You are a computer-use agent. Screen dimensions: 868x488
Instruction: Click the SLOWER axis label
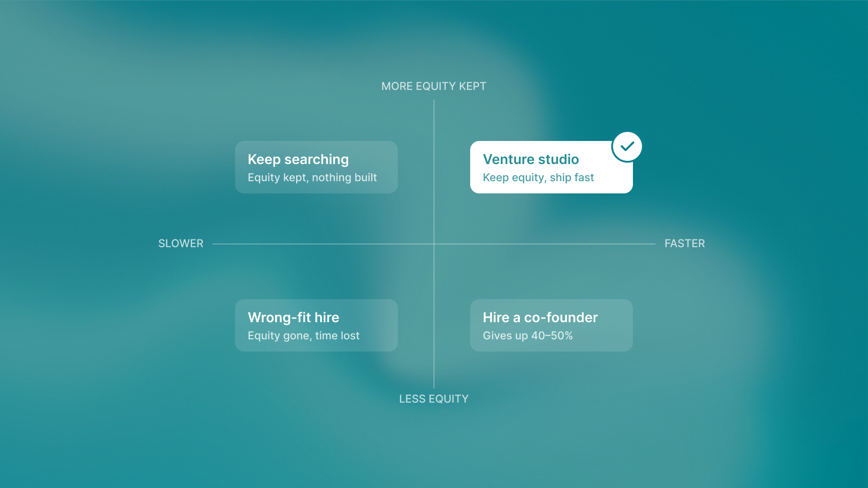[x=181, y=244]
